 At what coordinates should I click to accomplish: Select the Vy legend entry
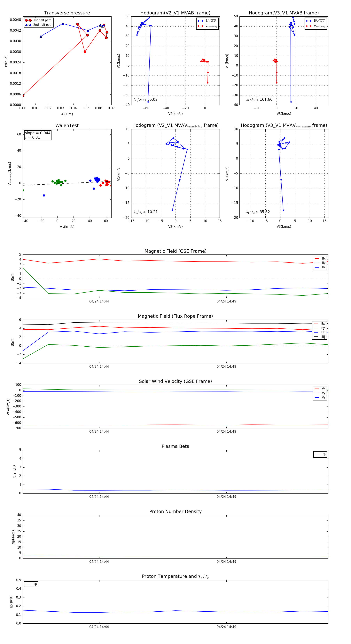320,393
